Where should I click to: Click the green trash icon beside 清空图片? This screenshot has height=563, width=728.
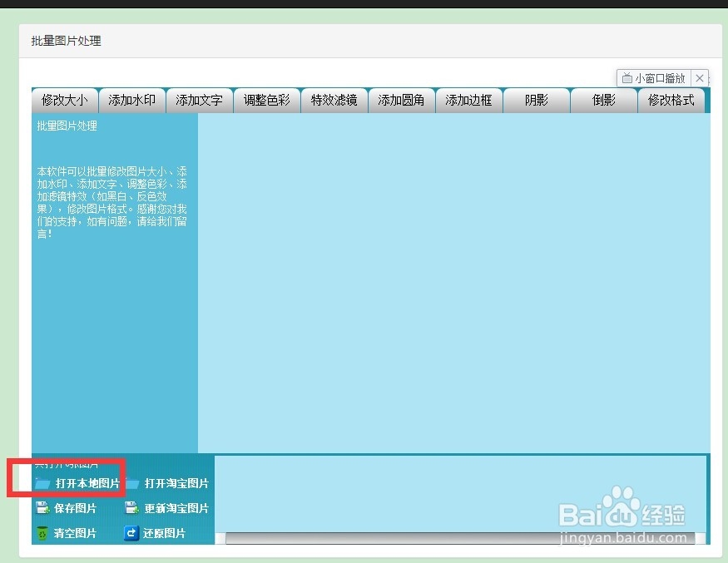tap(42, 533)
